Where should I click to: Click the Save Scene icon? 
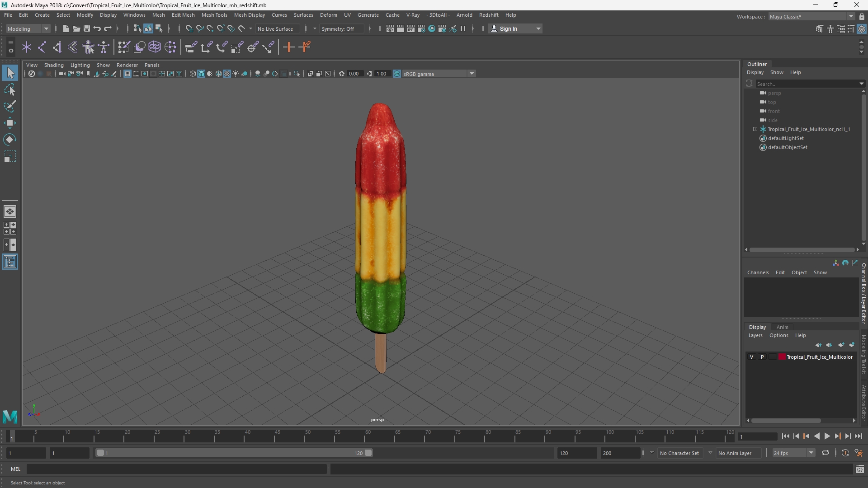(86, 28)
